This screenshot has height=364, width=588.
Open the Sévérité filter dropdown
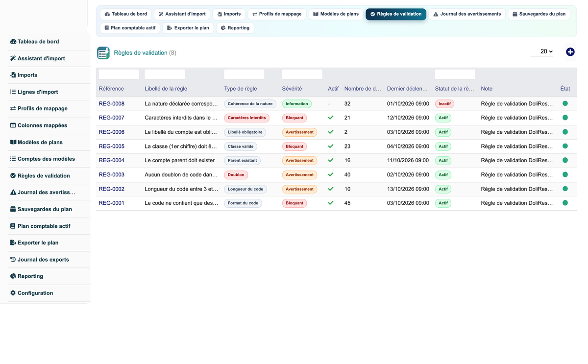[302, 74]
